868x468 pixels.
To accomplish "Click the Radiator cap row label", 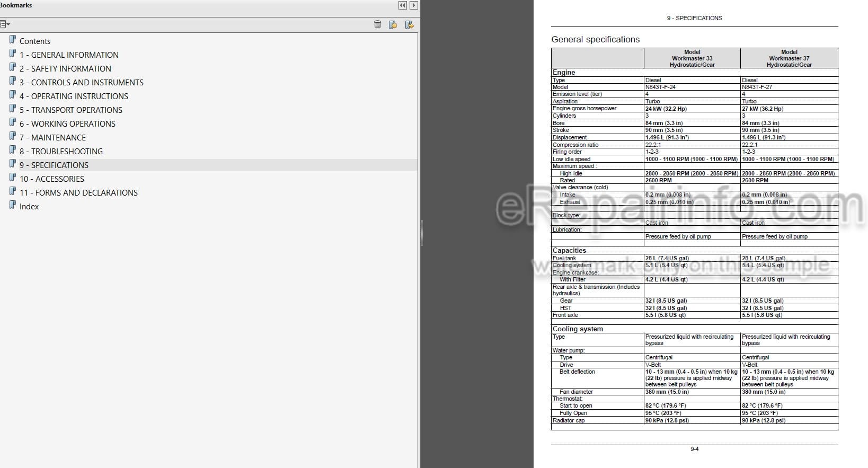I will pos(569,420).
